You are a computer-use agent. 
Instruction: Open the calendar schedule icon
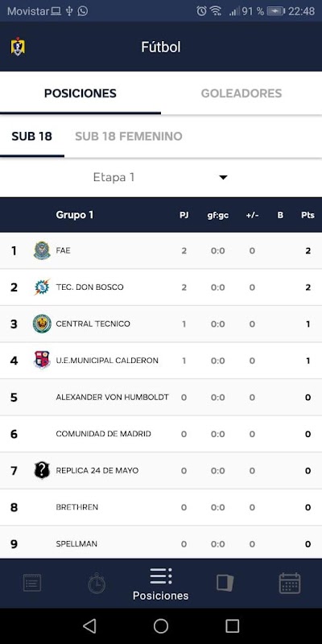click(290, 583)
